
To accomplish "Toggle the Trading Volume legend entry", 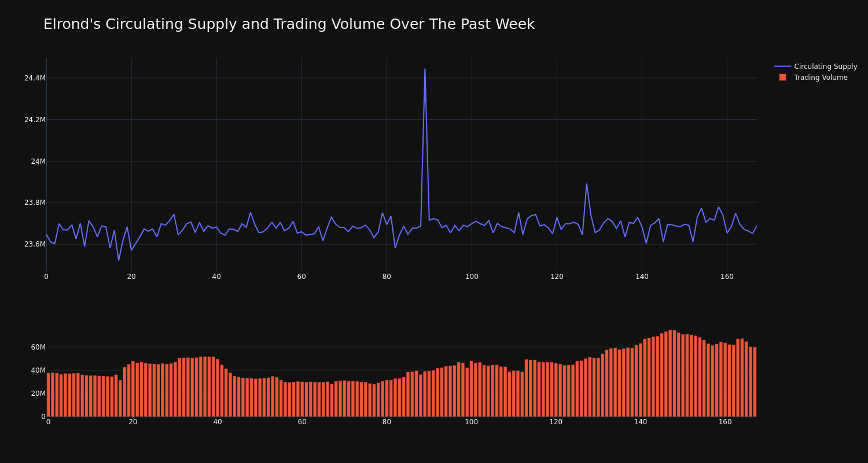I will (813, 78).
